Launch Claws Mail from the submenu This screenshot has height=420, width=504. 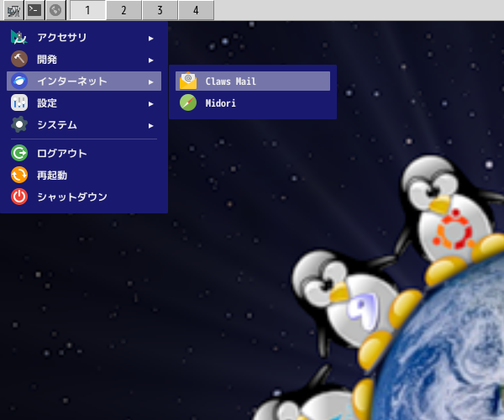click(x=253, y=81)
